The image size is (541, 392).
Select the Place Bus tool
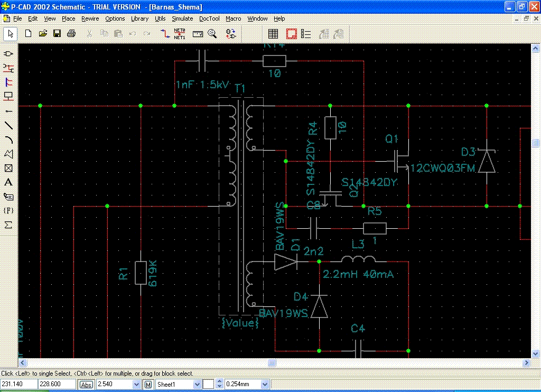tap(8, 82)
